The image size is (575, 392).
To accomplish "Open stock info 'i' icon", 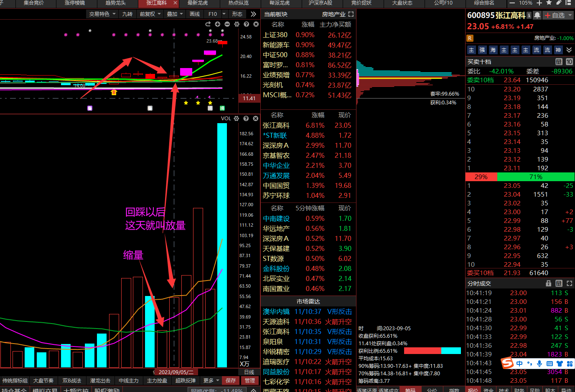I will click(x=529, y=15).
